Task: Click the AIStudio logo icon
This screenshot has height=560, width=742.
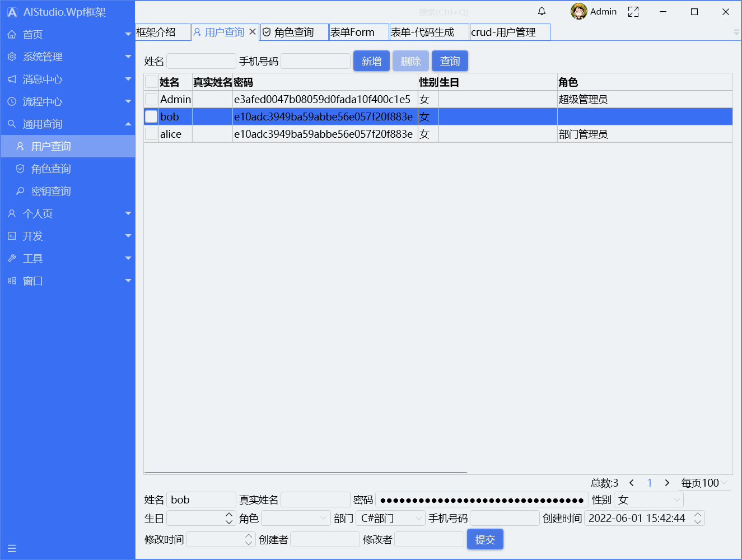Action: pyautogui.click(x=12, y=12)
